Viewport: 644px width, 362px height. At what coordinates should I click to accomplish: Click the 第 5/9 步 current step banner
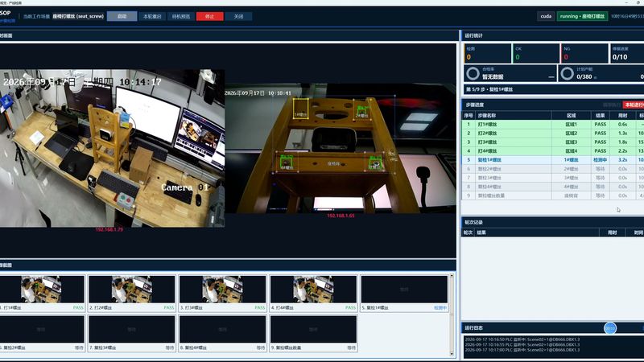pyautogui.click(x=553, y=89)
